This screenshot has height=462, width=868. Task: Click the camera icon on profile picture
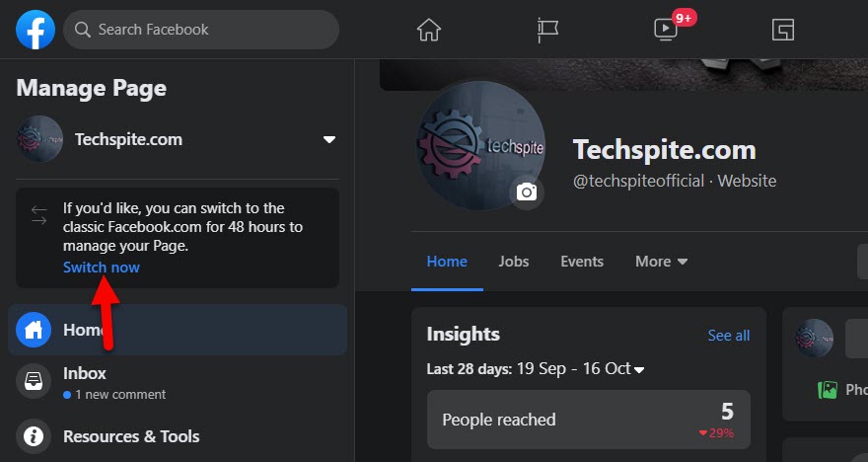click(527, 192)
